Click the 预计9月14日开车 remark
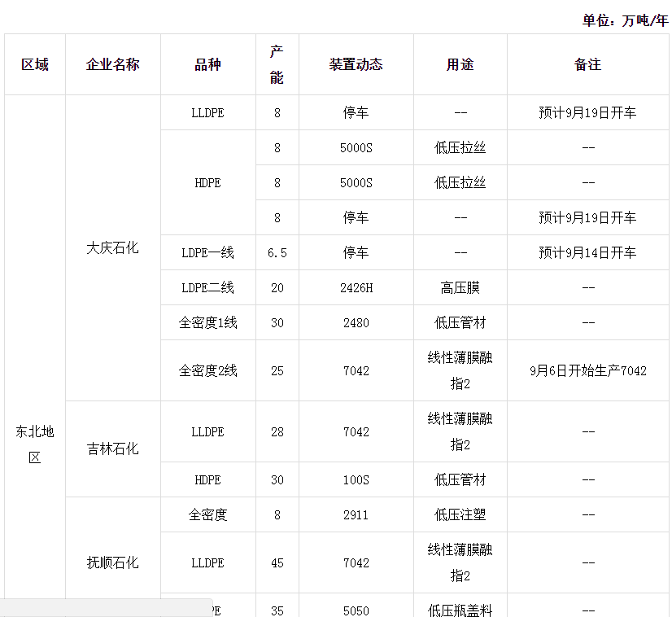The image size is (672, 617). [587, 252]
